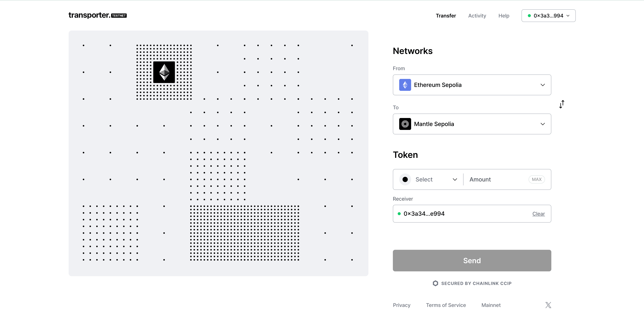Click the Send button
The height and width of the screenshot is (322, 644).
[472, 261]
